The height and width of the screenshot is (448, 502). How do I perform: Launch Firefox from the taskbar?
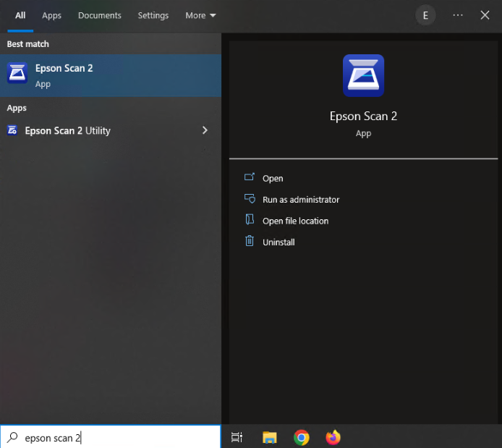(333, 437)
